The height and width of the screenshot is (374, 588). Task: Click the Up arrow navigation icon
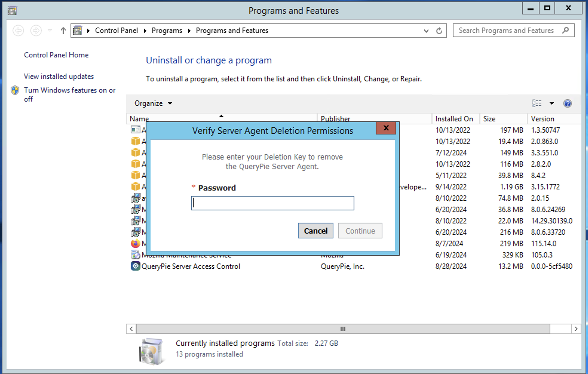(63, 30)
